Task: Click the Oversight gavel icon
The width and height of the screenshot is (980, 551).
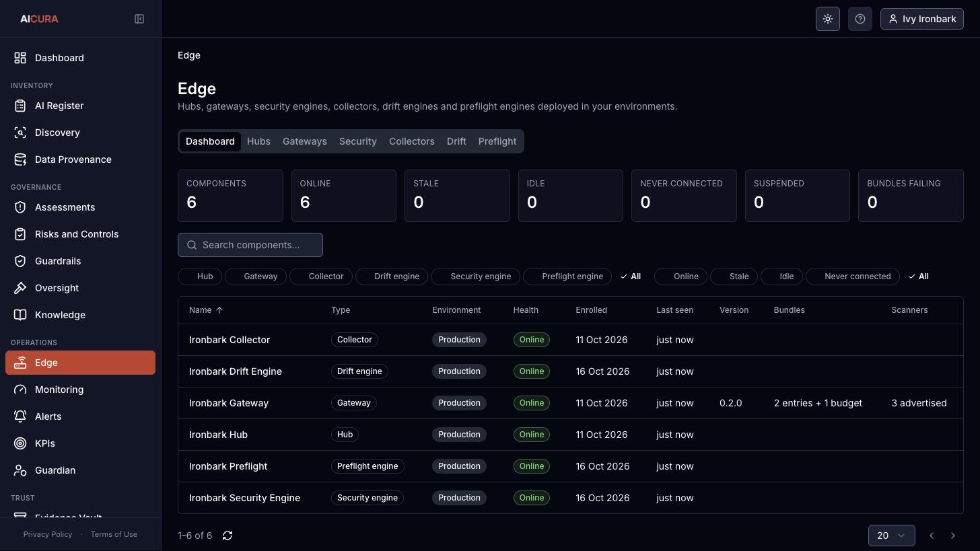Action: pyautogui.click(x=20, y=288)
